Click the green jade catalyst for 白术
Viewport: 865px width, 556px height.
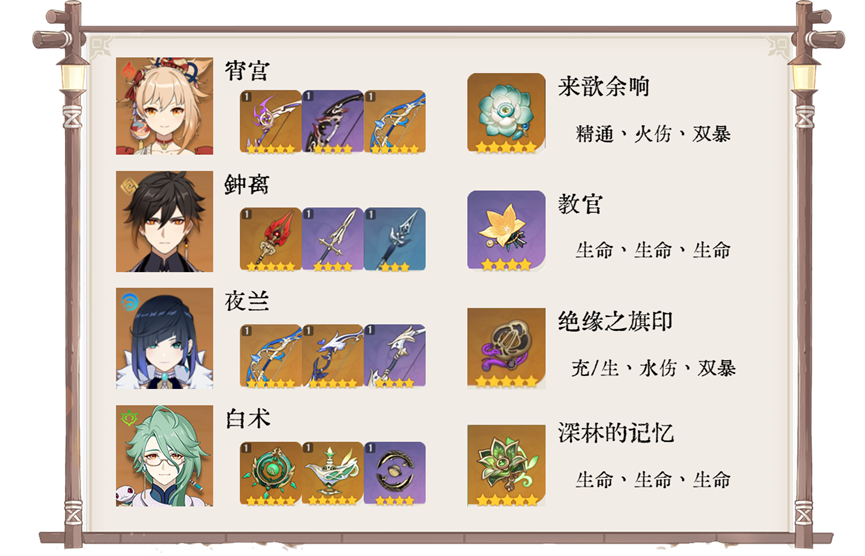coord(271,473)
